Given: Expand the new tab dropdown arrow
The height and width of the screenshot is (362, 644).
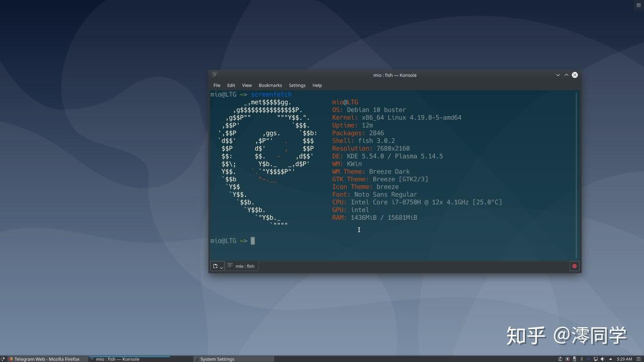Looking at the screenshot, I should [x=221, y=266].
